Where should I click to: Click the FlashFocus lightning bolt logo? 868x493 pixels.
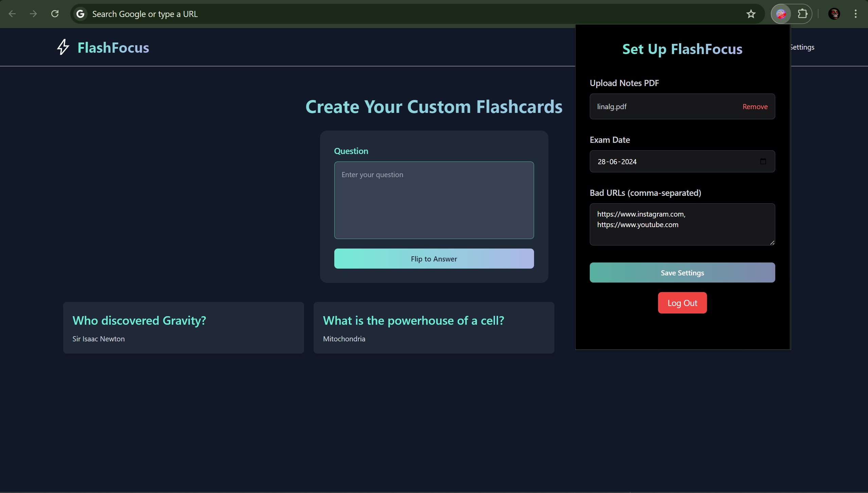[x=63, y=47]
